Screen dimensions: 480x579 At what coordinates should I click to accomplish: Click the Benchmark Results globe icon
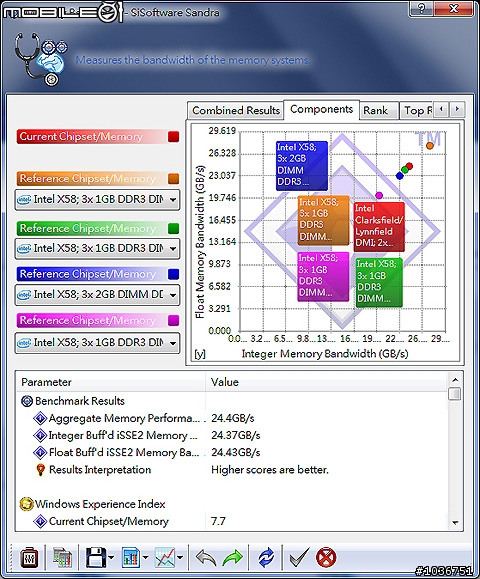pos(27,401)
